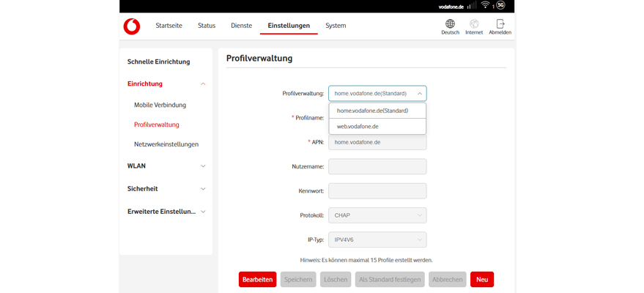Collapse the Einrichtung sidebar section
644x293 pixels.
203,84
